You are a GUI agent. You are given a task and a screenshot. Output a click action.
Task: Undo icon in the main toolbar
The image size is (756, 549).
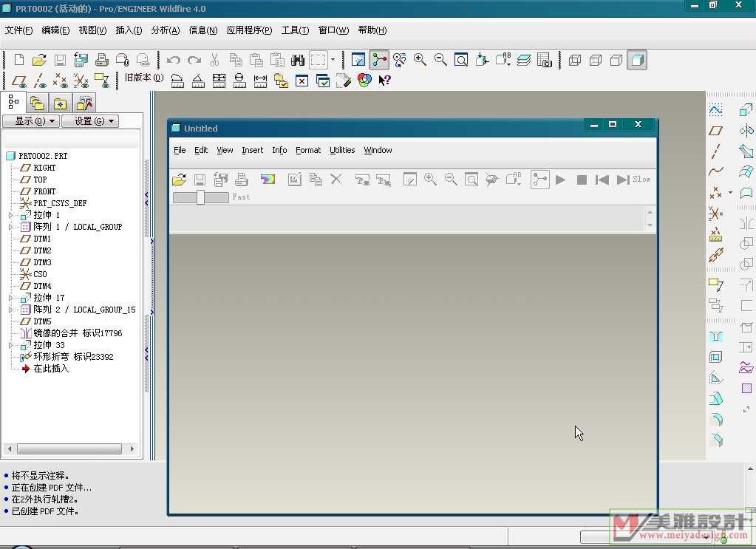[174, 60]
